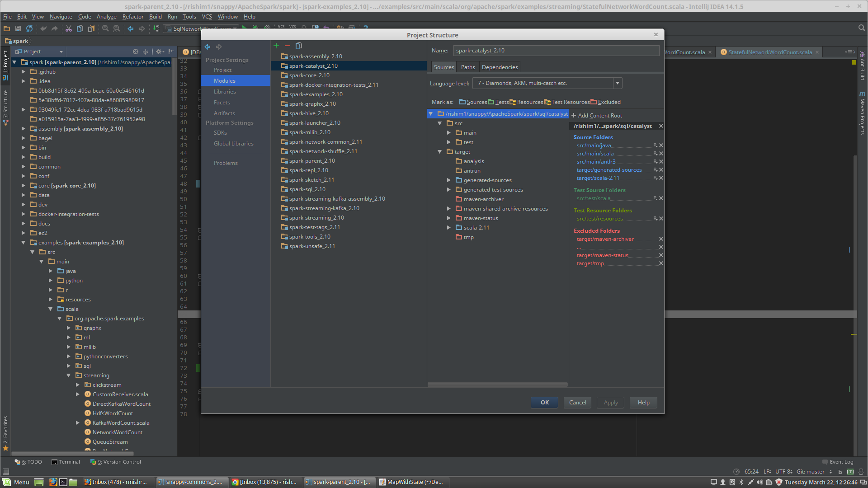
Task: Expand generated-sources folder in content tree
Action: pyautogui.click(x=449, y=180)
